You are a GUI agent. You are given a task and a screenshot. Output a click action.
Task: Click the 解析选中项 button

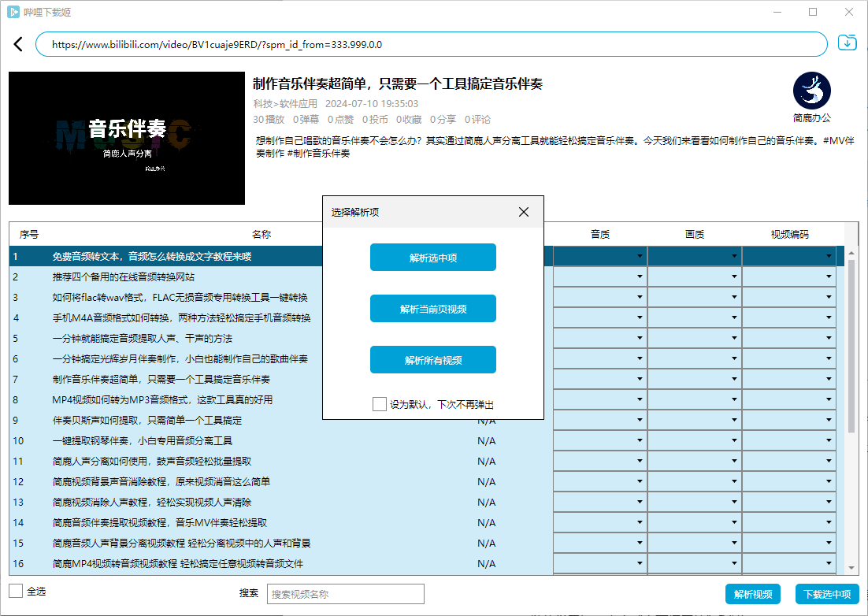(433, 258)
